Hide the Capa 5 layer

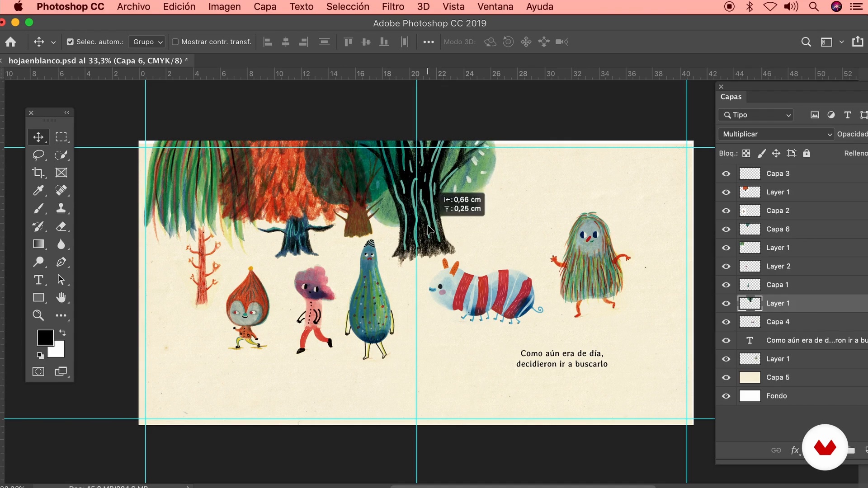click(x=726, y=377)
